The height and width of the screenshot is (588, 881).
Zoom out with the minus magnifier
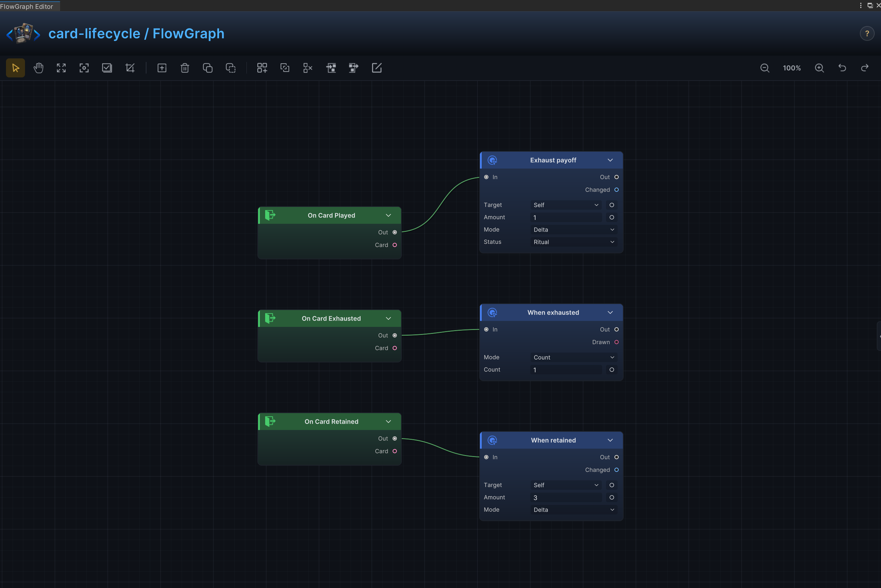pyautogui.click(x=765, y=68)
